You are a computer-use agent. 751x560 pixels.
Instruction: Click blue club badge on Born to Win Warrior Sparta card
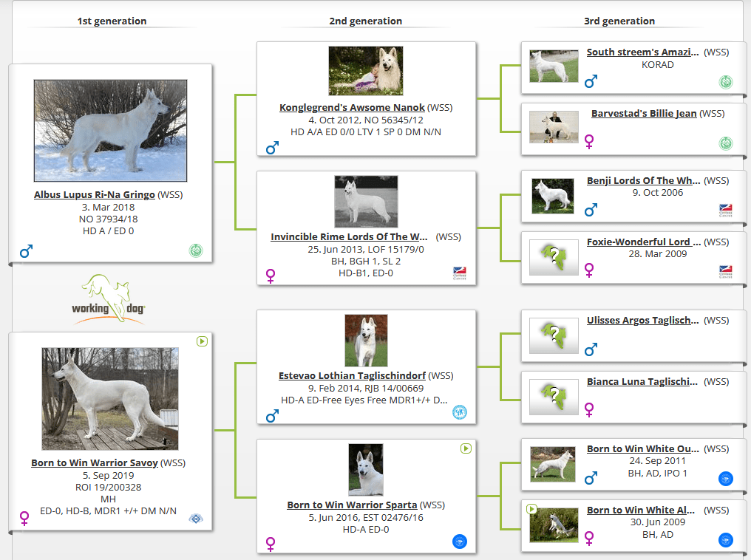pyautogui.click(x=460, y=542)
